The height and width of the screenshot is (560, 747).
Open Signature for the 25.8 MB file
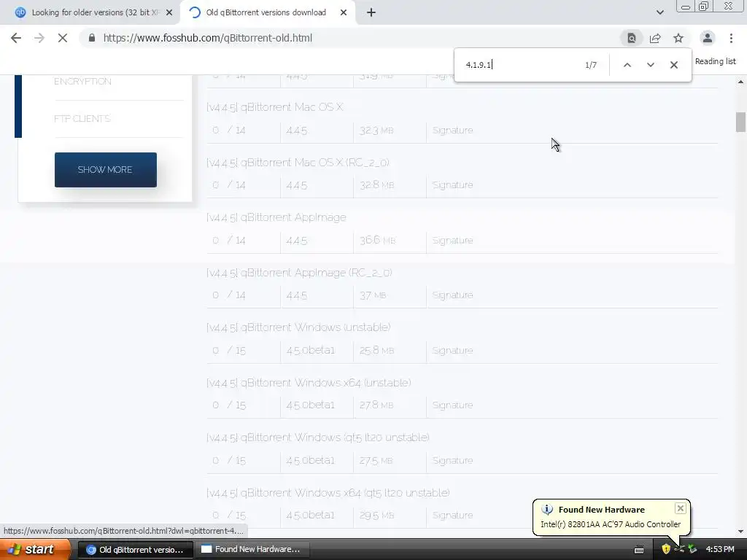[x=452, y=351]
